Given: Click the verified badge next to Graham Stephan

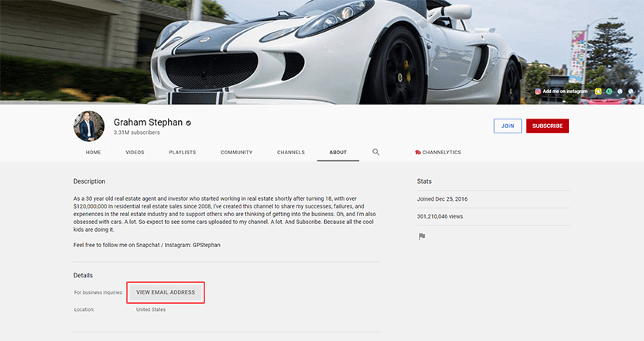Looking at the screenshot, I should coord(188,122).
